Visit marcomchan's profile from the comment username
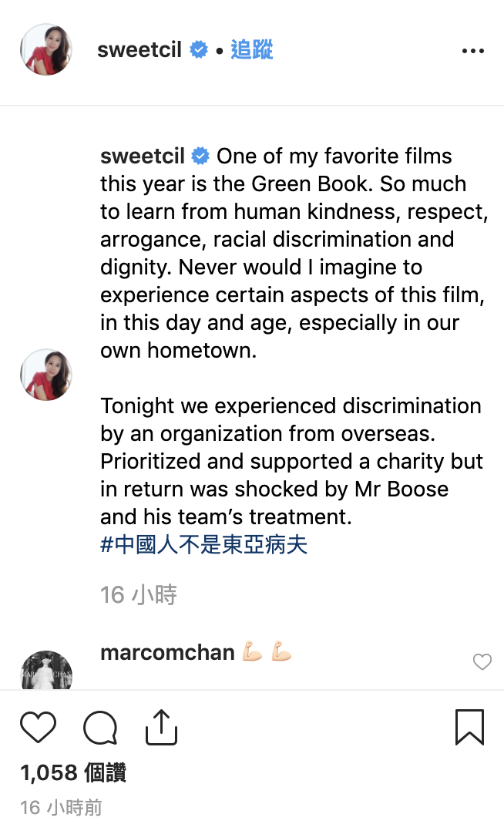Image resolution: width=504 pixels, height=831 pixels. pyautogui.click(x=167, y=652)
